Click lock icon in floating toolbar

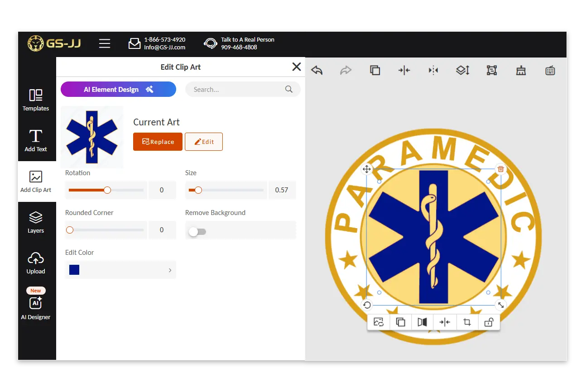click(489, 322)
